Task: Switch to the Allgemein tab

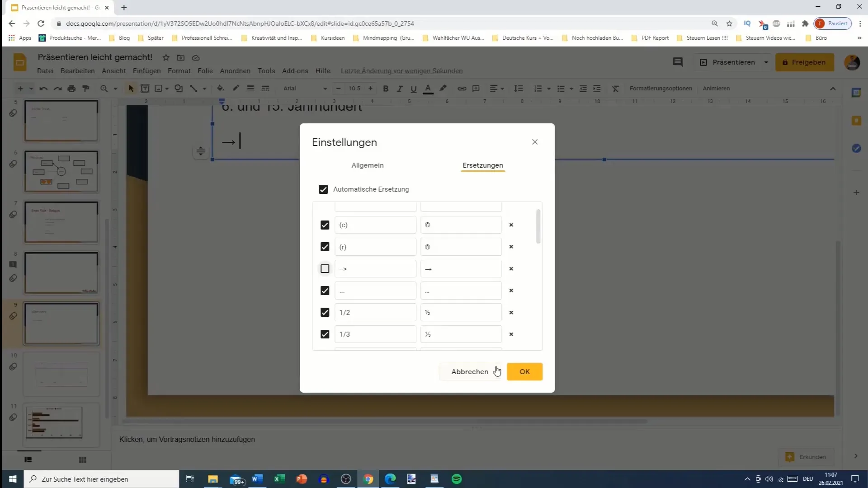Action: click(368, 165)
